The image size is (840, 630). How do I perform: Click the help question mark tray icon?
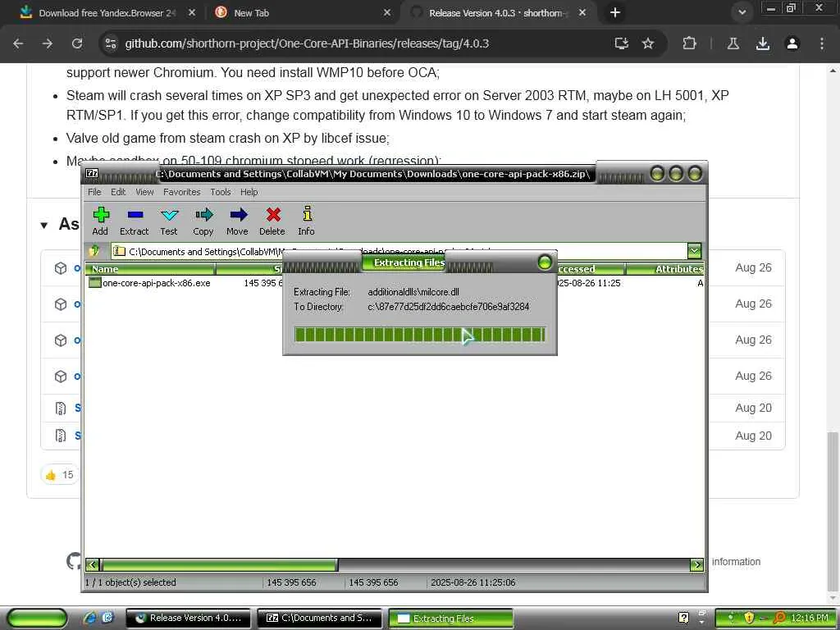(x=683, y=618)
